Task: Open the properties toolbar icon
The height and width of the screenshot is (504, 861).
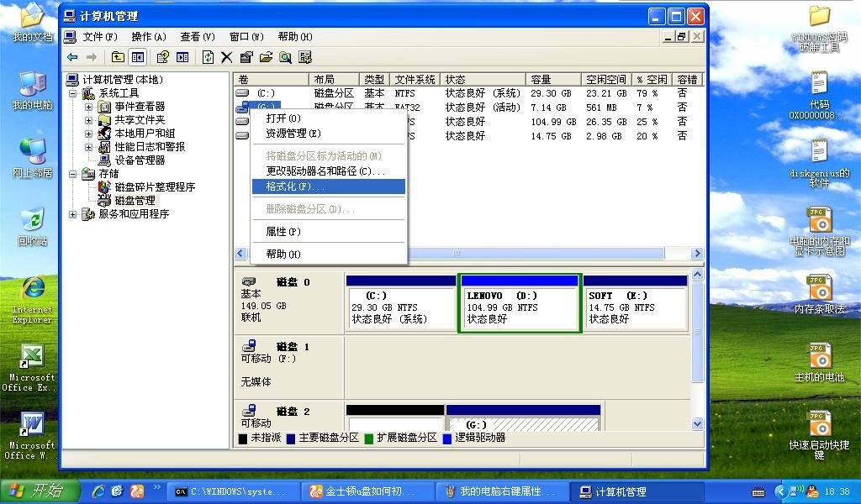Action: [246, 57]
